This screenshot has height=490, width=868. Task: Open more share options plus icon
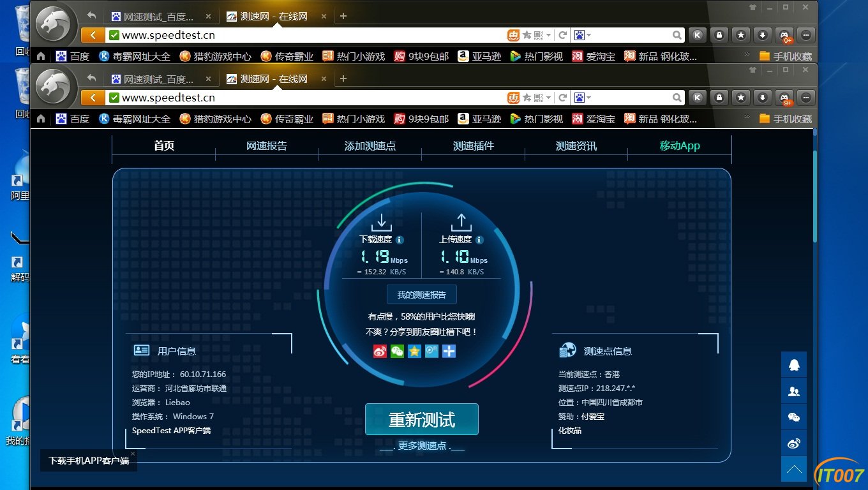449,351
